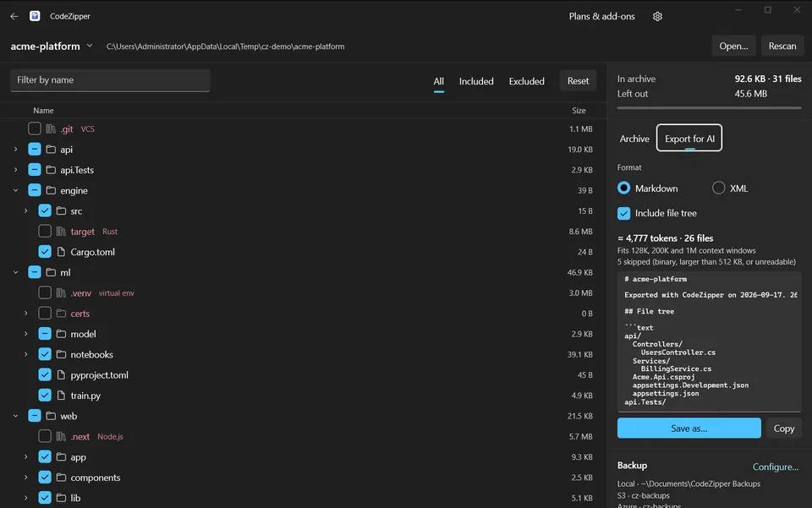Screen dimensions: 812x508
Task: Sort by the Size column header
Action: coord(579,110)
